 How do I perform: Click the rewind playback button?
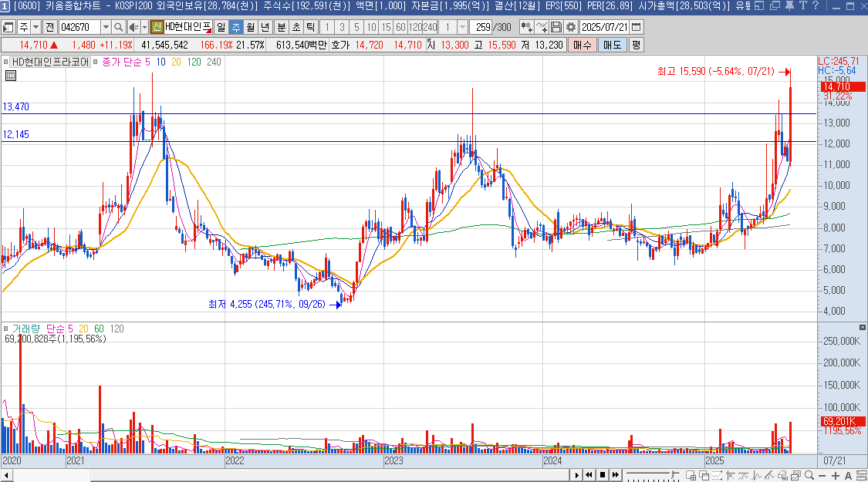pyautogui.click(x=589, y=475)
